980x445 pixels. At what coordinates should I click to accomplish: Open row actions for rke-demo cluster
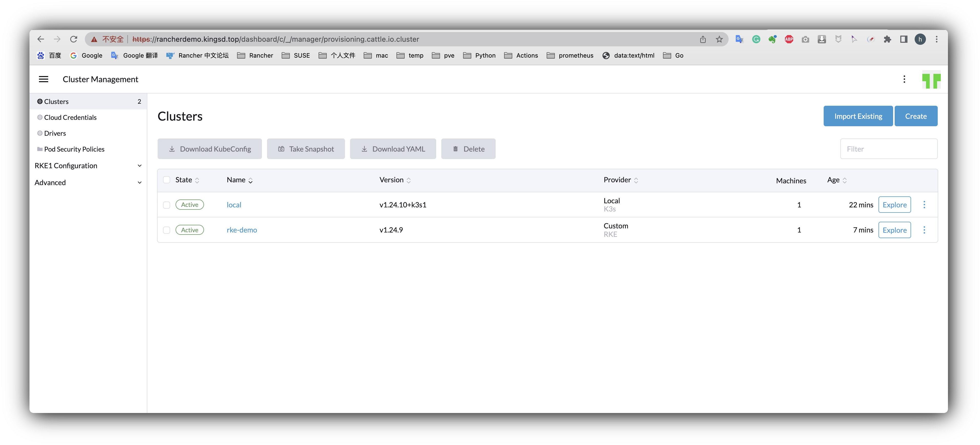tap(924, 230)
